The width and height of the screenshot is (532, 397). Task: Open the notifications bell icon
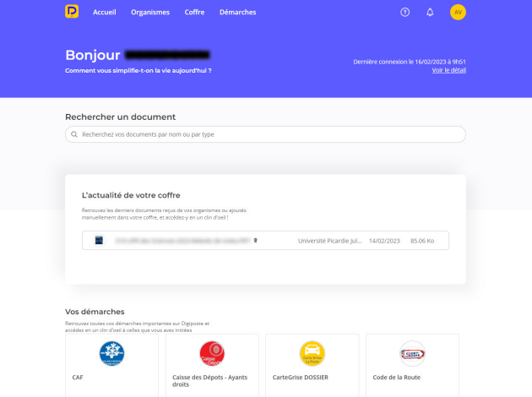click(x=430, y=13)
